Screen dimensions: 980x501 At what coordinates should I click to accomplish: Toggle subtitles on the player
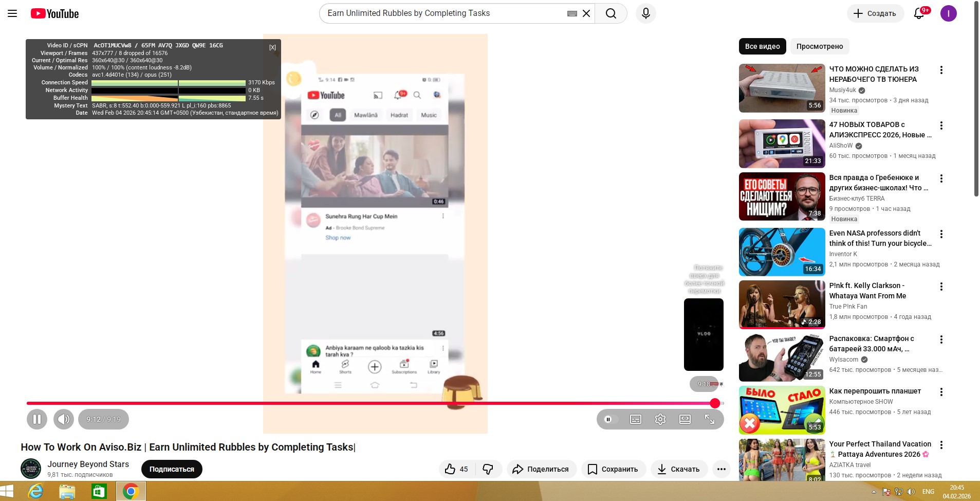[x=636, y=419]
